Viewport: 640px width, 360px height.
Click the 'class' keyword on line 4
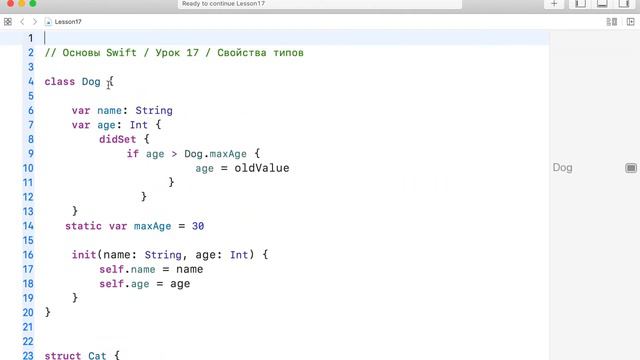pyautogui.click(x=60, y=82)
